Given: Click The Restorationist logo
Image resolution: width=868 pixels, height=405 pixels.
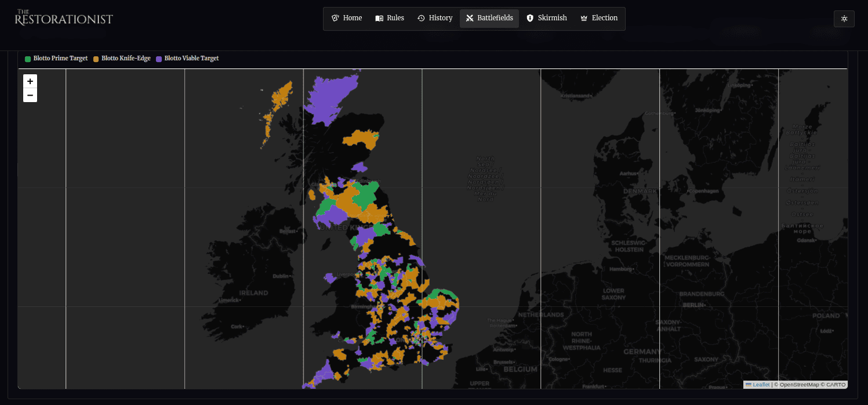Looking at the screenshot, I should (64, 18).
